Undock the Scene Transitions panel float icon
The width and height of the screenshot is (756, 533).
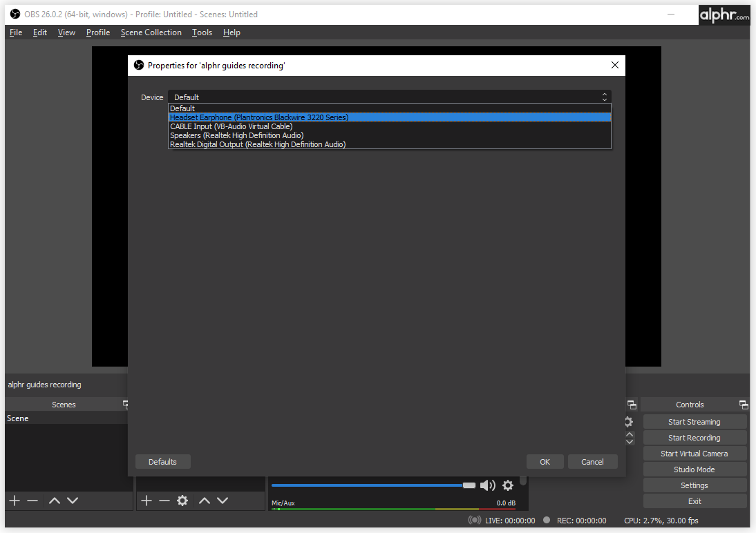[632, 405]
